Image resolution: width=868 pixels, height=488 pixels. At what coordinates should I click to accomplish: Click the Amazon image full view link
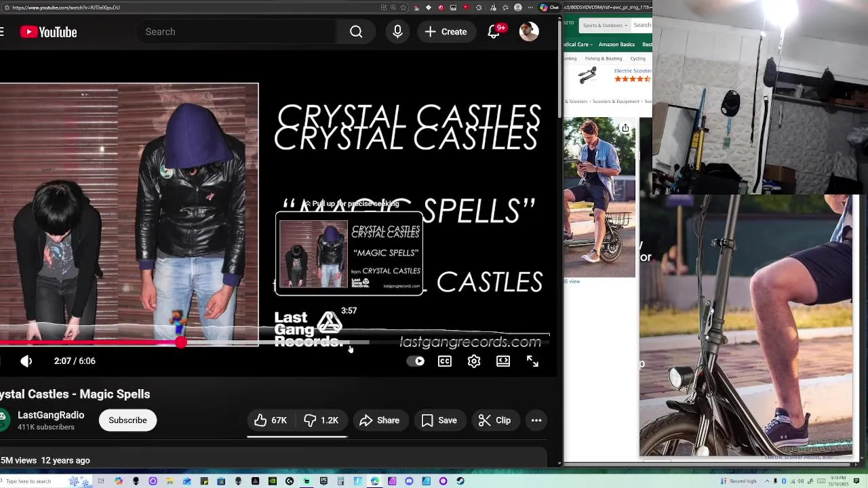click(x=572, y=281)
